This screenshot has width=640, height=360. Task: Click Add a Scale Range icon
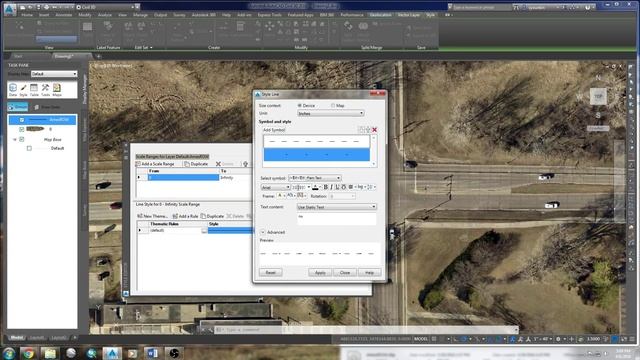tap(138, 164)
